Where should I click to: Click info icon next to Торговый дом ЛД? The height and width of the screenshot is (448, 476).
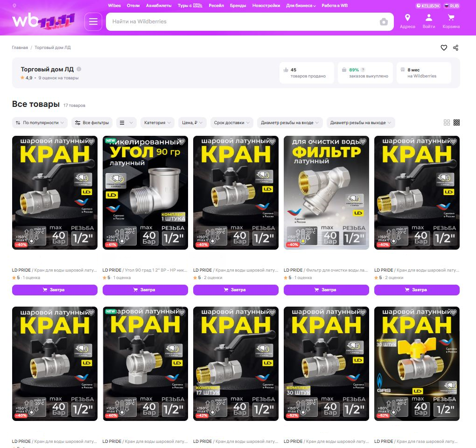pyautogui.click(x=79, y=69)
